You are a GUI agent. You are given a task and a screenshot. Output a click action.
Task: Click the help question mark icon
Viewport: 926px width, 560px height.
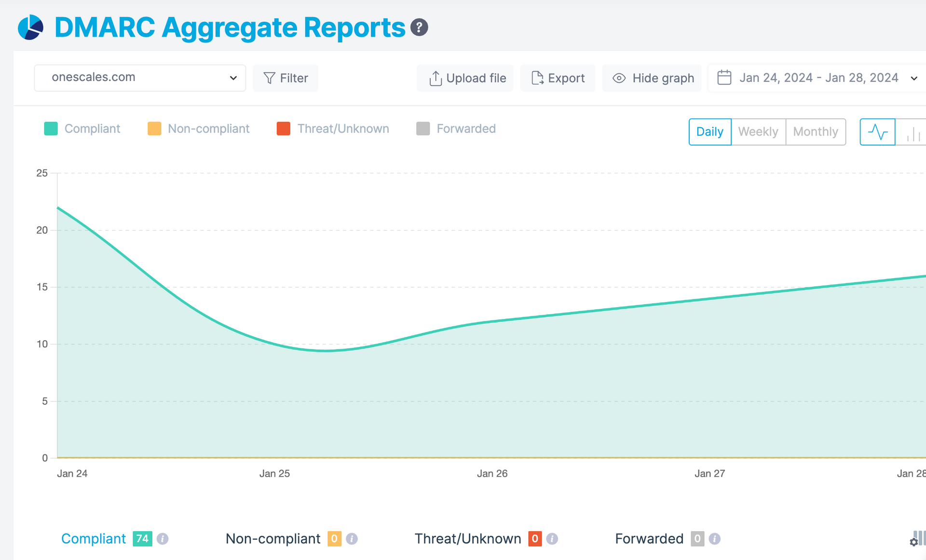pos(419,27)
